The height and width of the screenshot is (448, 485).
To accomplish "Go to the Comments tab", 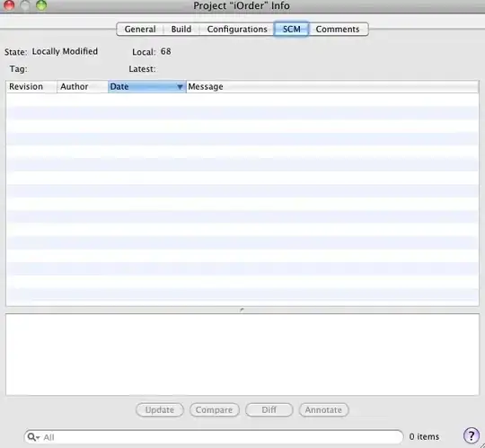I will [338, 29].
